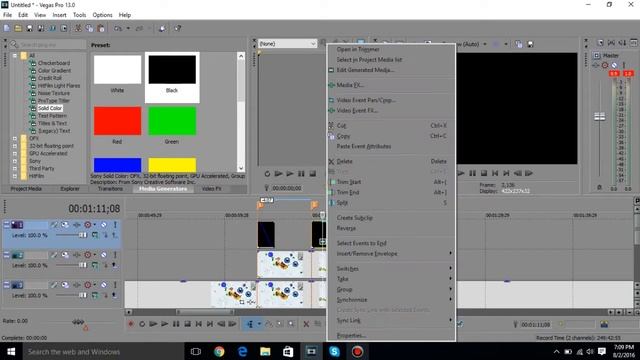Toggle mute on track 1

tap(104, 224)
